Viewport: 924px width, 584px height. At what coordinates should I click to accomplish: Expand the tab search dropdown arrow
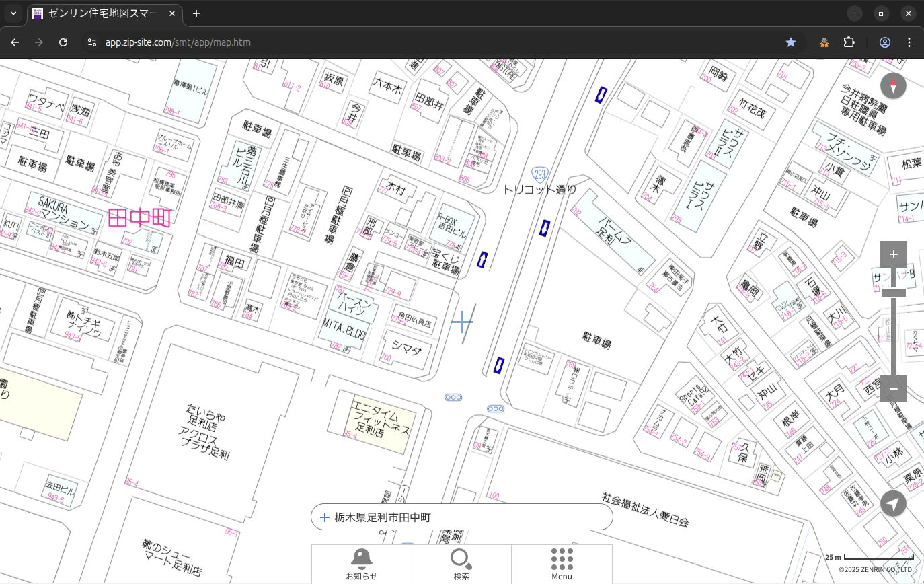[x=13, y=13]
